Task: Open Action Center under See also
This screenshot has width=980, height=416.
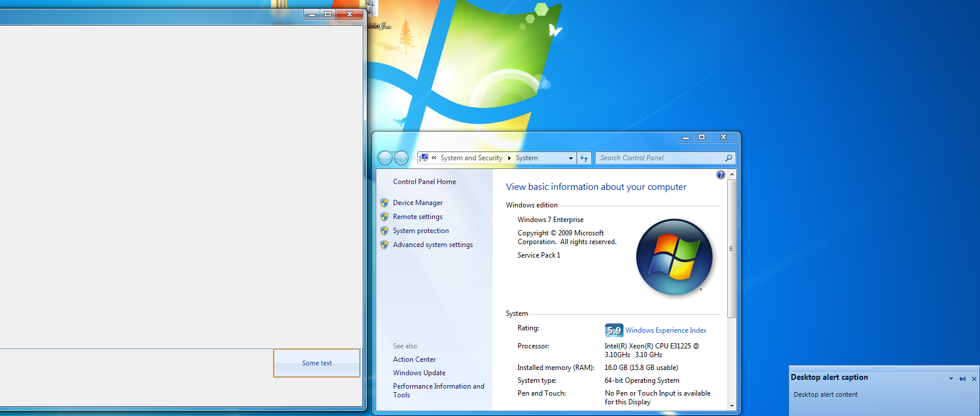Action: tap(414, 359)
